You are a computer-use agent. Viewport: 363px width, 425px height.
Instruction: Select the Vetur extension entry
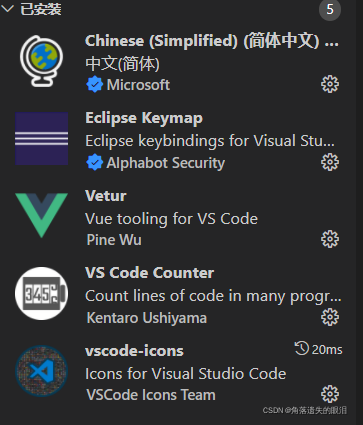pos(178,217)
